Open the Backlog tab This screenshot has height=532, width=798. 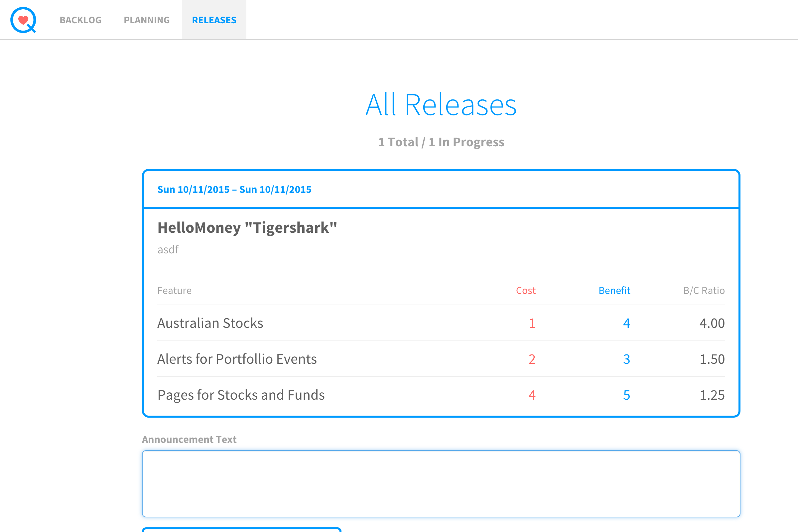click(x=80, y=20)
